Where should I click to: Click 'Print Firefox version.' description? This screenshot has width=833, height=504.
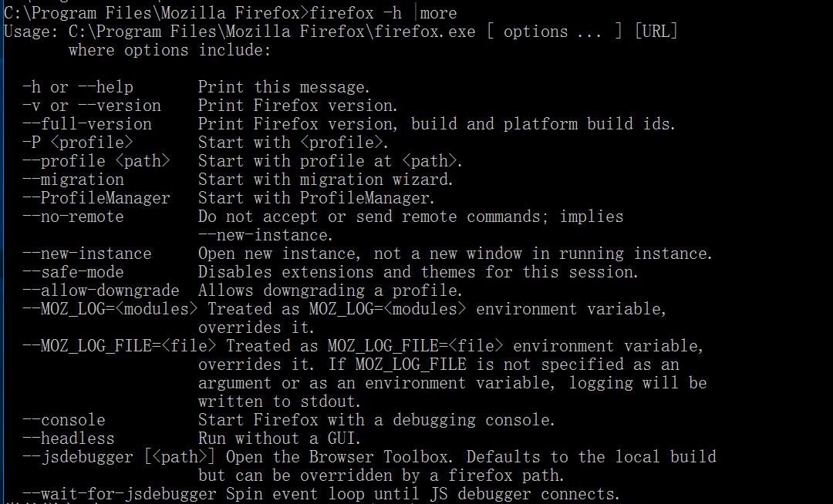click(298, 106)
